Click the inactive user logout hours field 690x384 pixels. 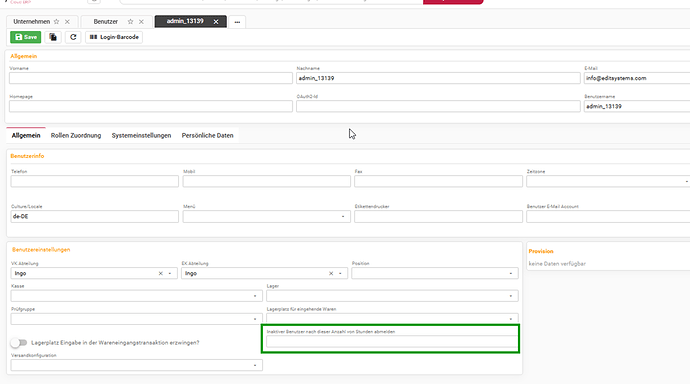click(392, 342)
